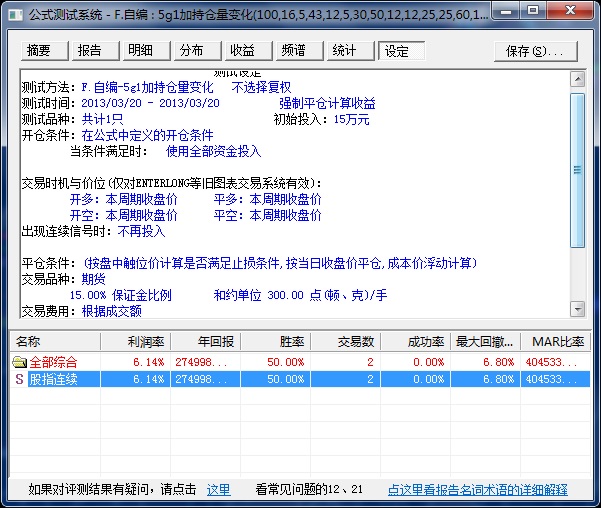Open the 频谱 tab
Viewport: 601px width, 508px height.
click(299, 51)
